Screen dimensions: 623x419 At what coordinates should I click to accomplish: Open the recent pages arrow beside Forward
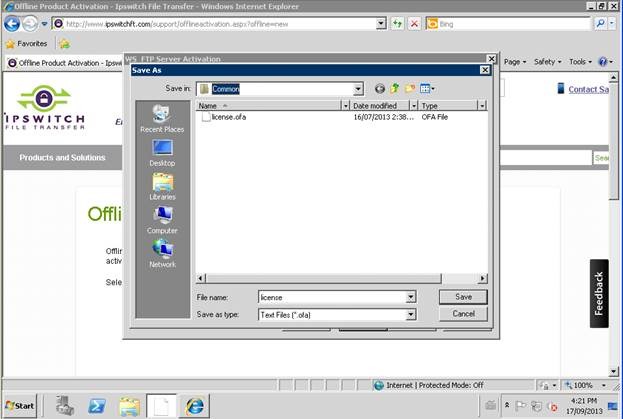coord(44,24)
